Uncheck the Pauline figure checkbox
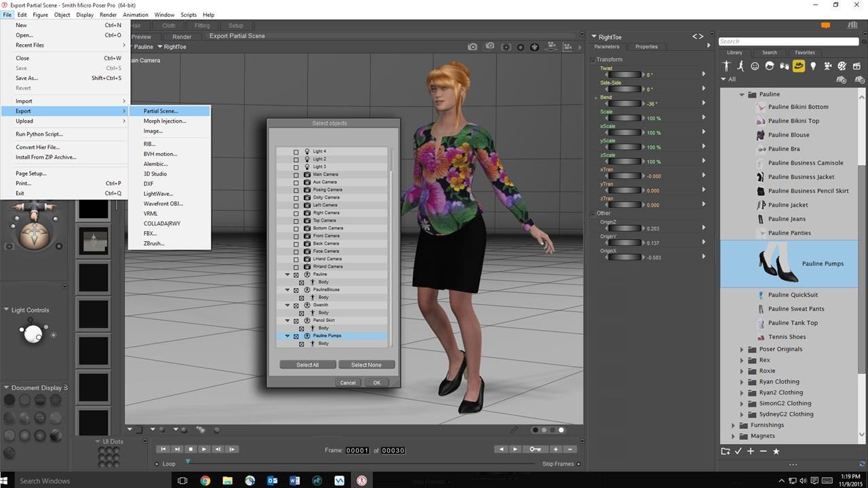 coord(296,274)
